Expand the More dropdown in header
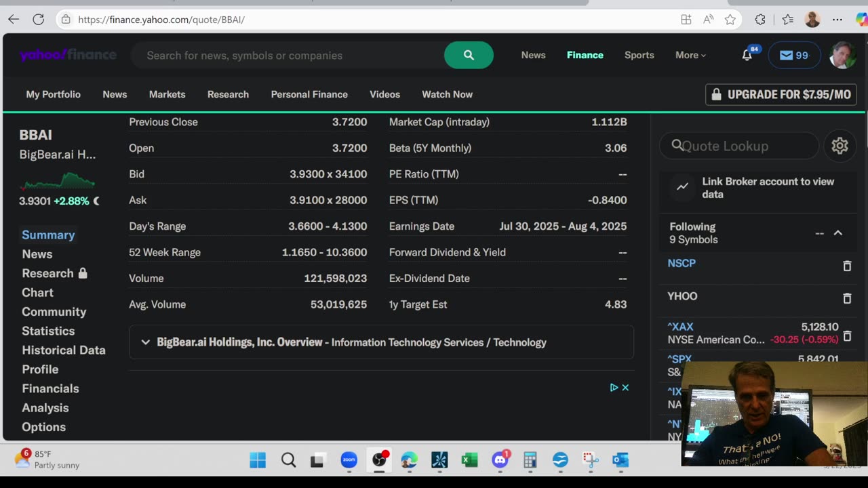The width and height of the screenshot is (868, 488). (690, 56)
